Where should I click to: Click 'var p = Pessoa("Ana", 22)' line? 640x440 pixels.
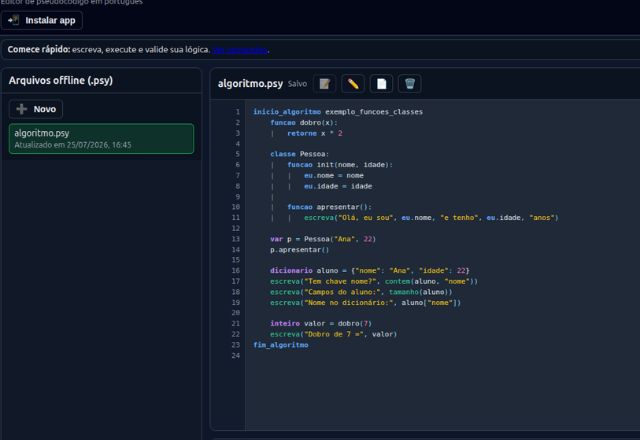[x=322, y=239]
